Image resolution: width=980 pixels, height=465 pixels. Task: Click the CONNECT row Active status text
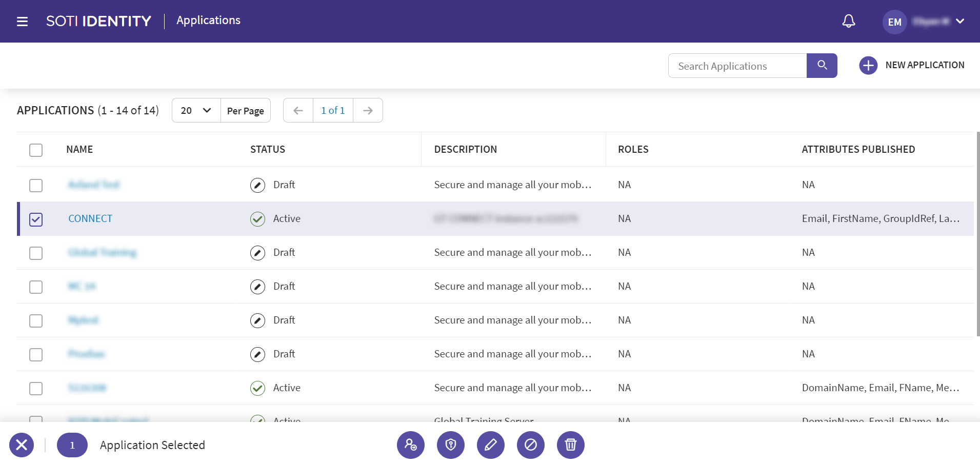pos(287,218)
